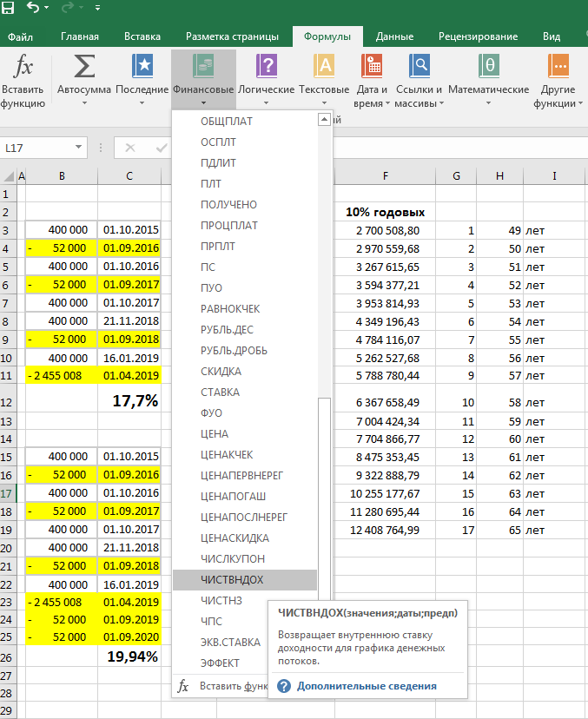Viewport: 588px width, 719px height.
Task: Switch to the Рецензирование tab
Action: tap(478, 36)
